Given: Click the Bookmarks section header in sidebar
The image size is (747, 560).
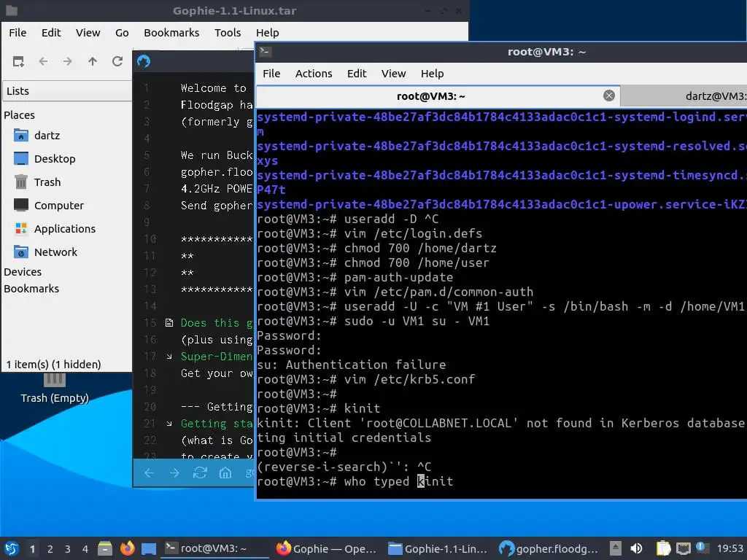Looking at the screenshot, I should tap(31, 289).
